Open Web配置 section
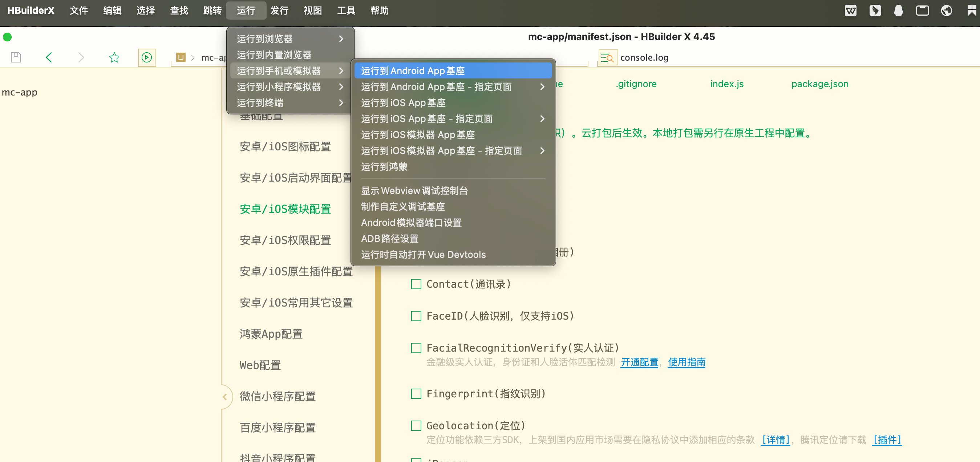The image size is (980, 462). 260,365
